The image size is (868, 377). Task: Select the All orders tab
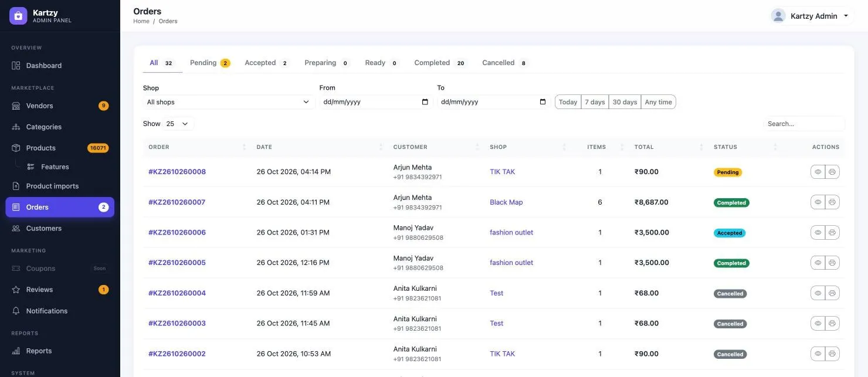pyautogui.click(x=162, y=63)
